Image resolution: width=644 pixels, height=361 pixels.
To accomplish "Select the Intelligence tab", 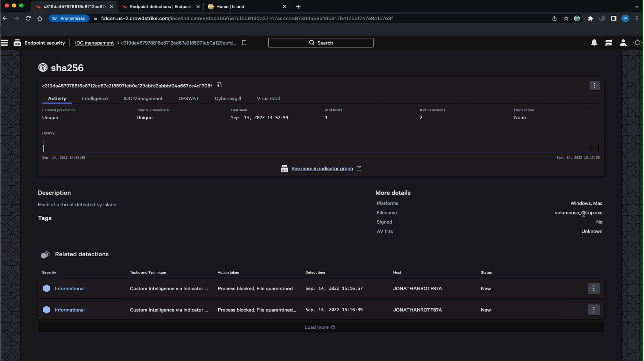I will point(95,98).
